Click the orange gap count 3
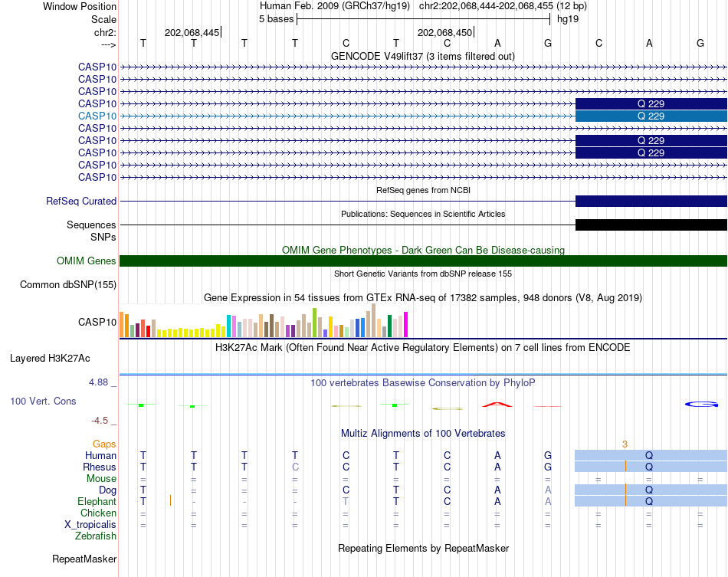728x577 pixels. click(625, 444)
